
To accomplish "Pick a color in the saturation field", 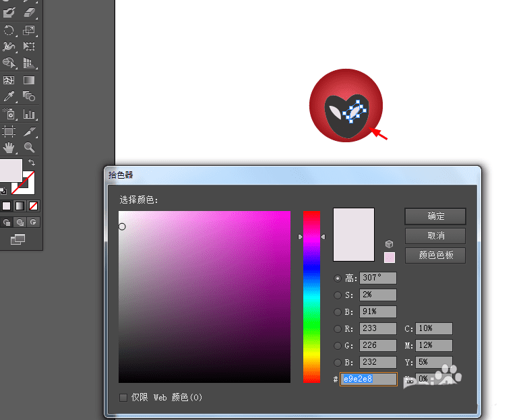I will tap(204, 297).
